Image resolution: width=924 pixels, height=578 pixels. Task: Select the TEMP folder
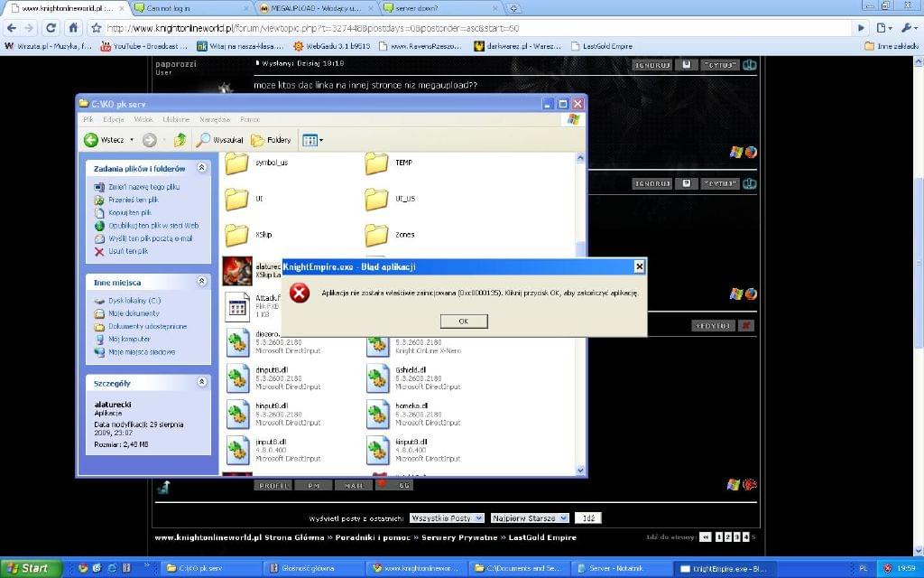point(389,163)
